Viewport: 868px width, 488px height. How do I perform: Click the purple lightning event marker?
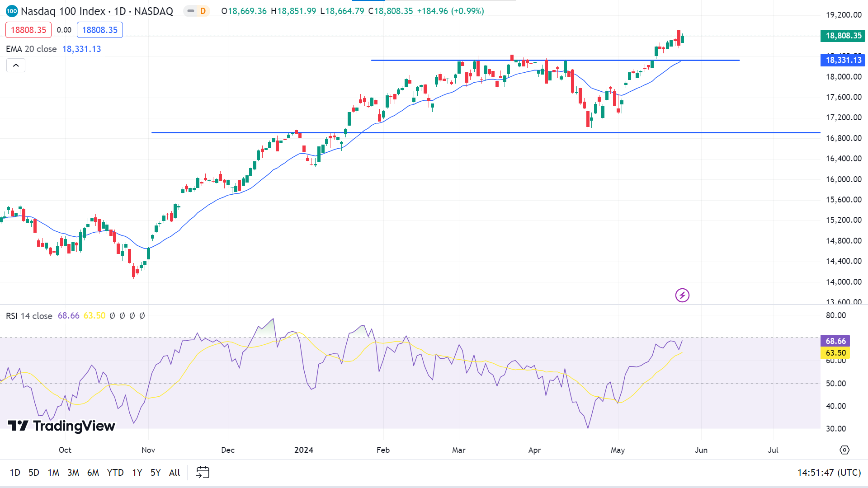pyautogui.click(x=682, y=296)
